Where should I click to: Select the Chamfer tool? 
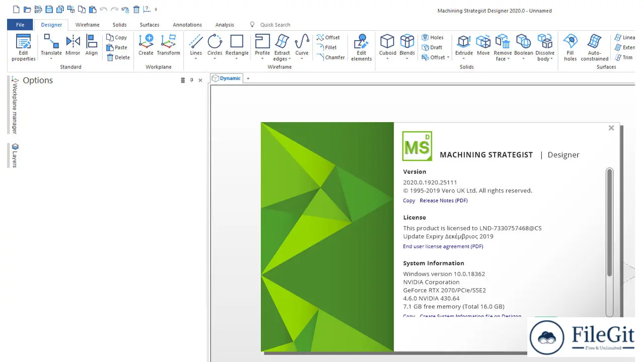click(x=331, y=58)
